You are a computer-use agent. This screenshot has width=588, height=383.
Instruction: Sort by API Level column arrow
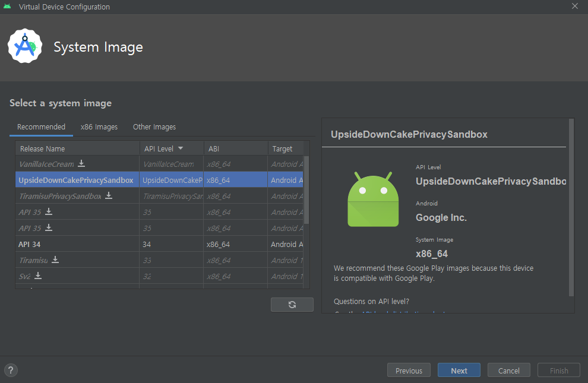click(181, 148)
